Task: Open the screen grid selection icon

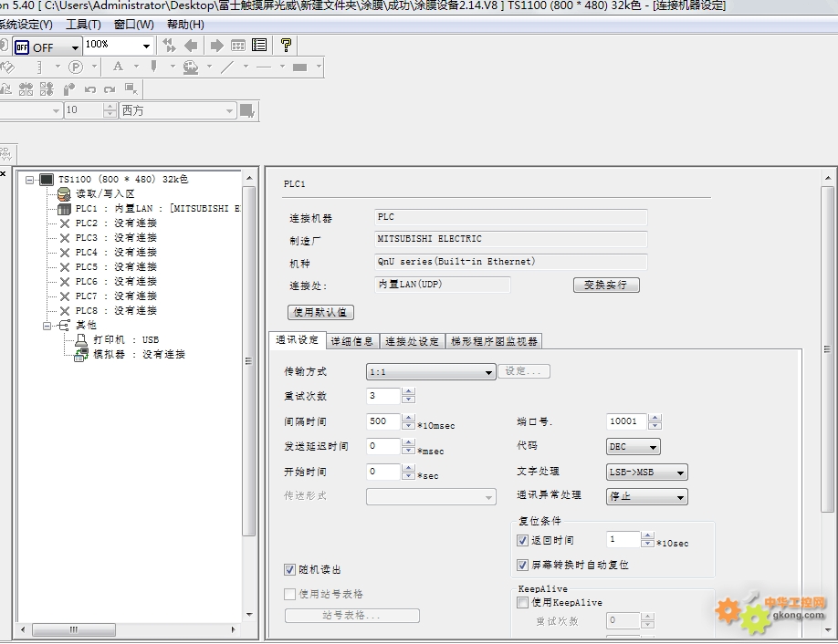Action: [x=238, y=46]
